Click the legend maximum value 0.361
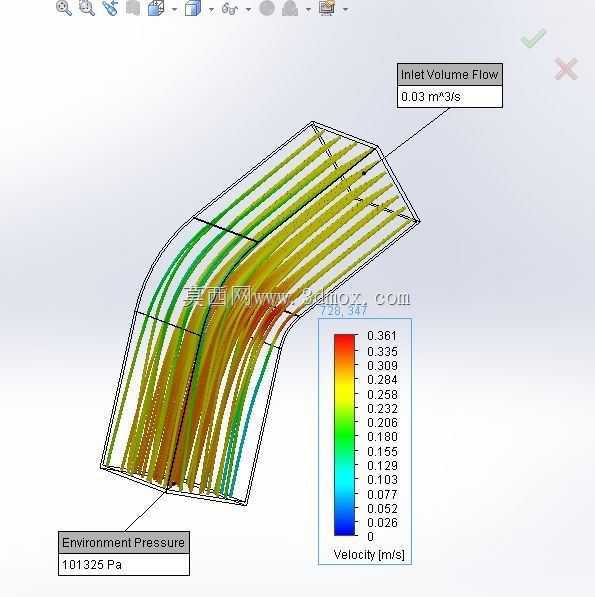 pyautogui.click(x=382, y=335)
